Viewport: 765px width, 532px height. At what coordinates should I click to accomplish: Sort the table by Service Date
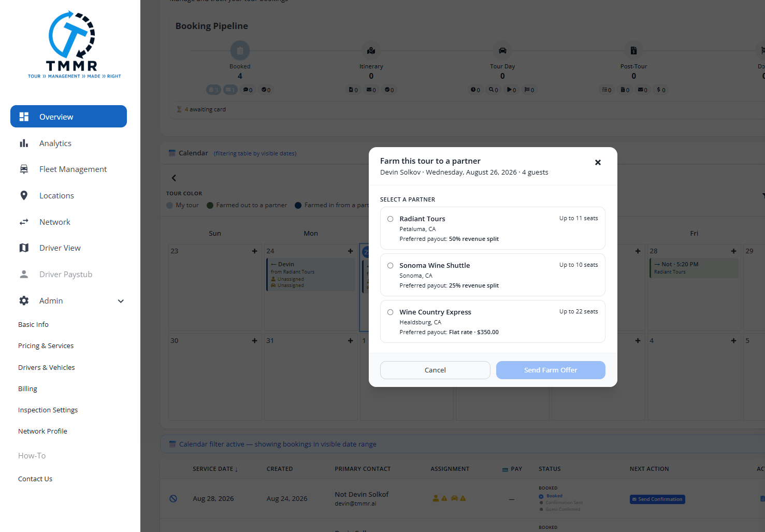(215, 469)
